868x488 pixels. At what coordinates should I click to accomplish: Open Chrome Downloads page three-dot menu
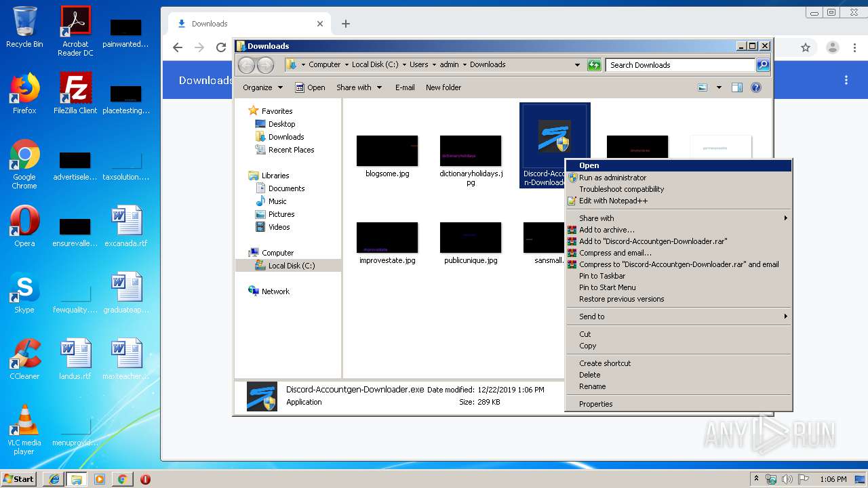846,80
